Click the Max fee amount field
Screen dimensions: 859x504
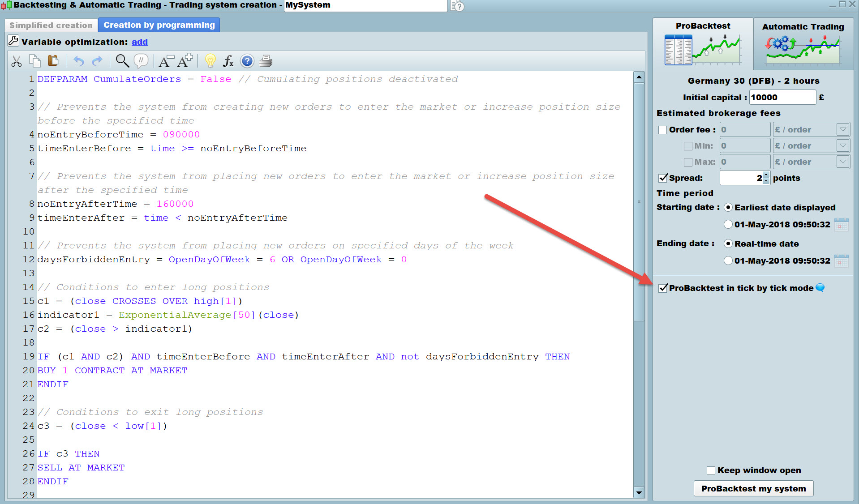(x=745, y=162)
